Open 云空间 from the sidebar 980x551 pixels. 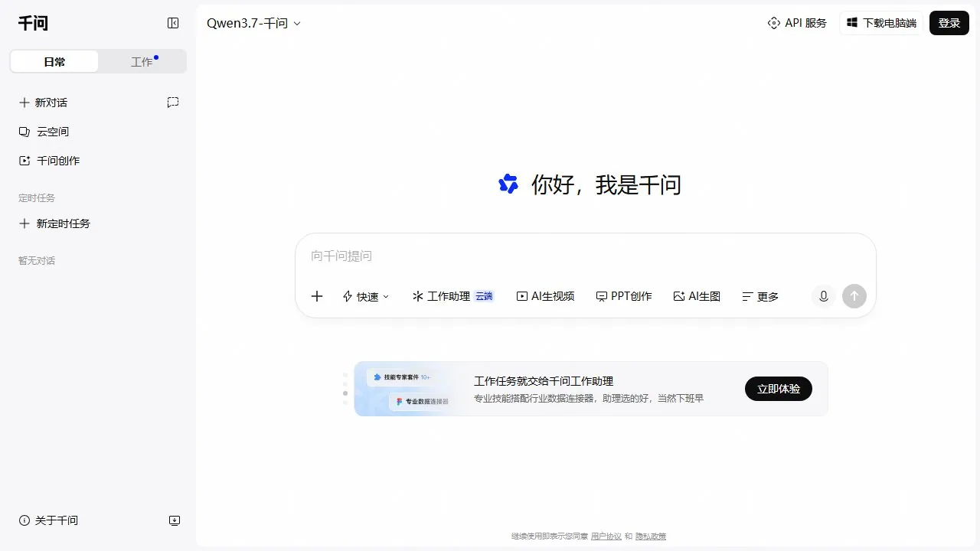tap(44, 132)
